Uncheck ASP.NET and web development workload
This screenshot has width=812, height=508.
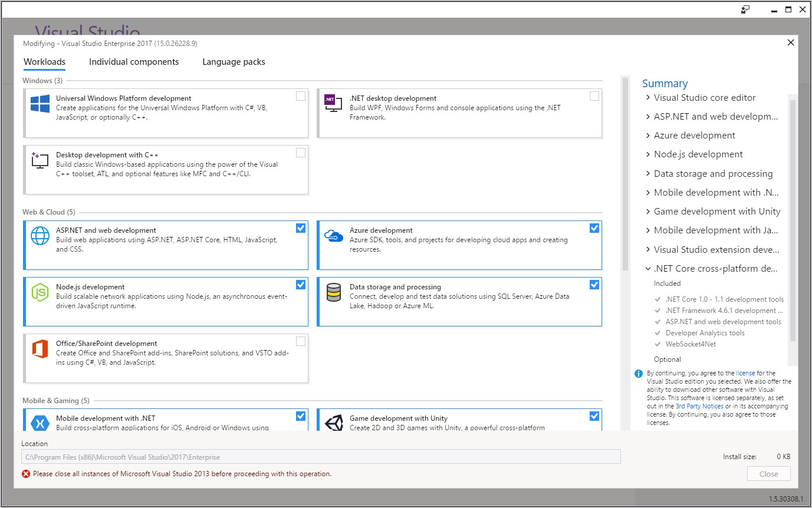click(301, 228)
